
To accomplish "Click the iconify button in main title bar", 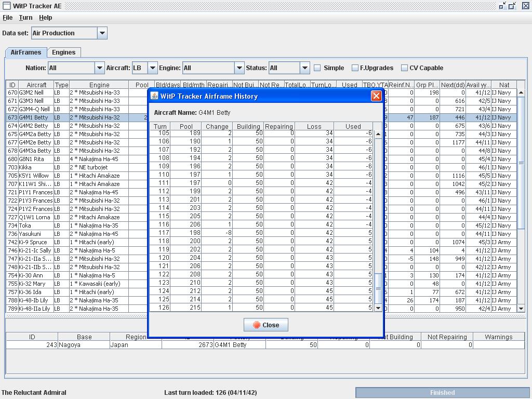I will (502, 5).
